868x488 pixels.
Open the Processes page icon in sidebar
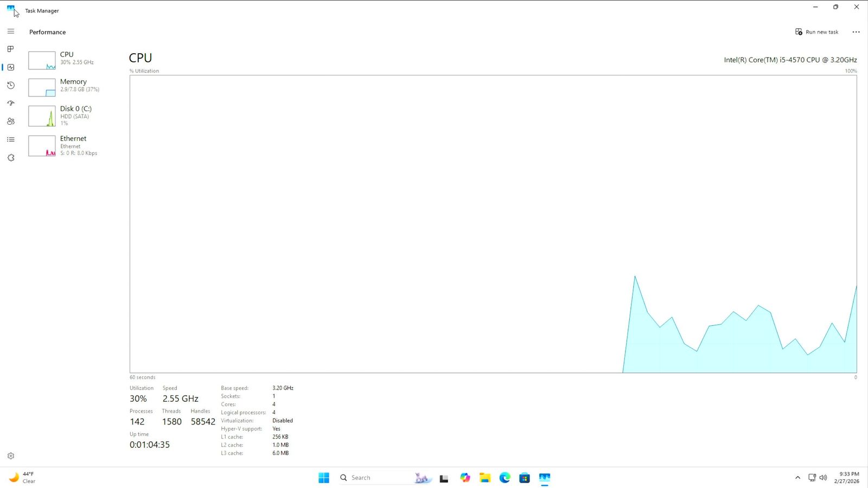(x=10, y=49)
